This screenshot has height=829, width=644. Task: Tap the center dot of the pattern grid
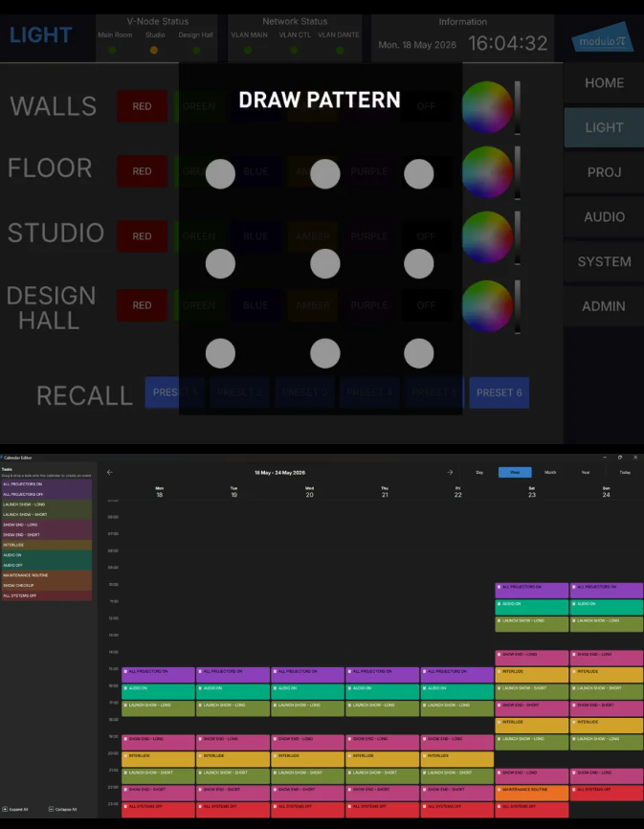pyautogui.click(x=325, y=264)
